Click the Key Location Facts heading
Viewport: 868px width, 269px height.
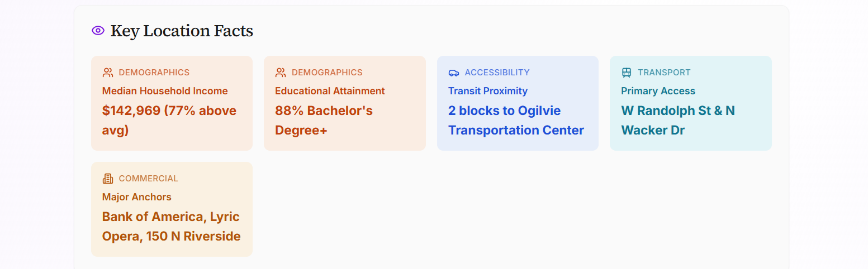(x=182, y=31)
